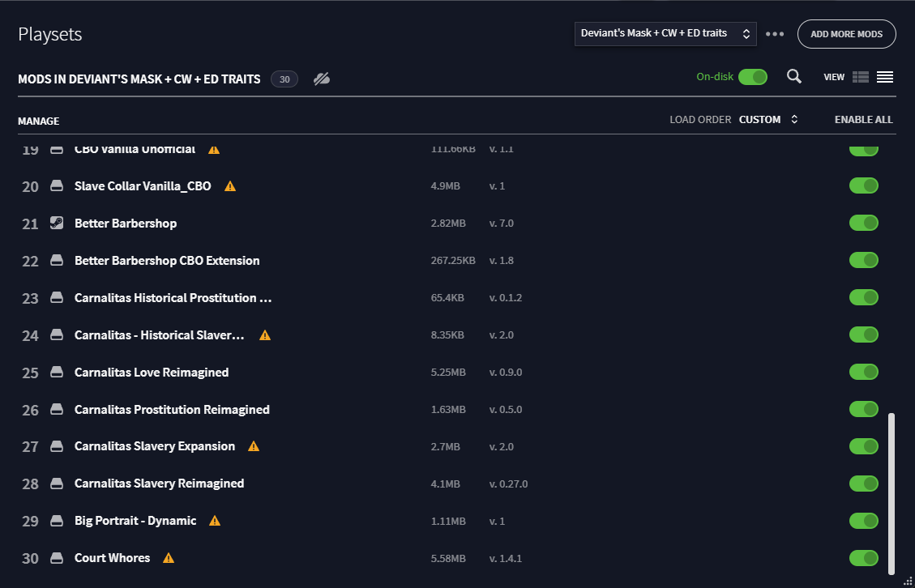
Task: Click the drive icon for Carnalitas Love Reimagined
Action: (x=57, y=373)
